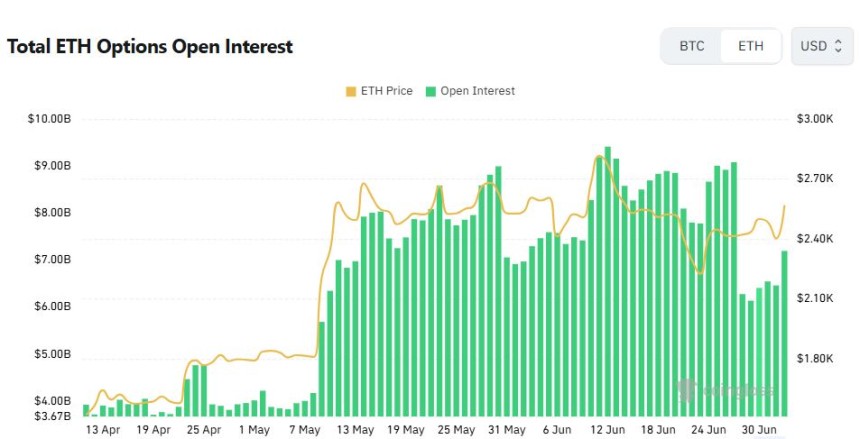
Task: Open the USD currency dropdown
Action: pyautogui.click(x=821, y=46)
